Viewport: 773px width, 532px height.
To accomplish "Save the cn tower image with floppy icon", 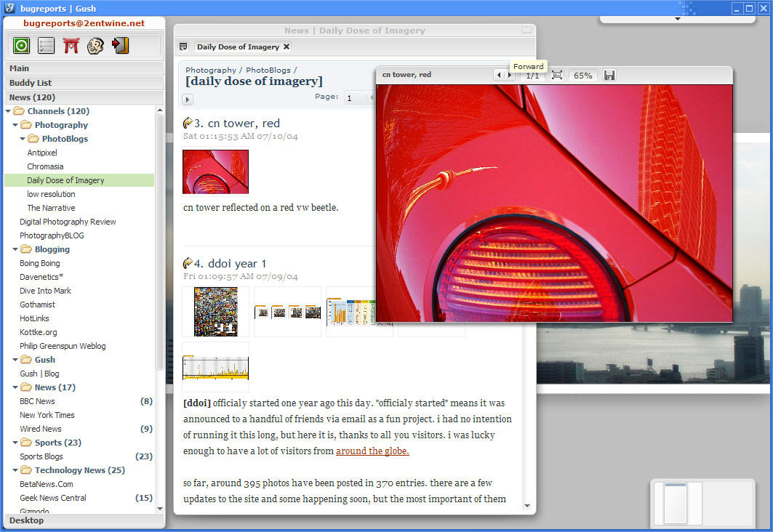I will pyautogui.click(x=609, y=75).
